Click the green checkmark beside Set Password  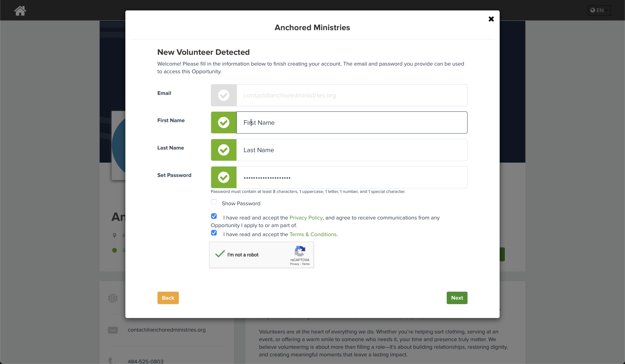click(x=223, y=177)
